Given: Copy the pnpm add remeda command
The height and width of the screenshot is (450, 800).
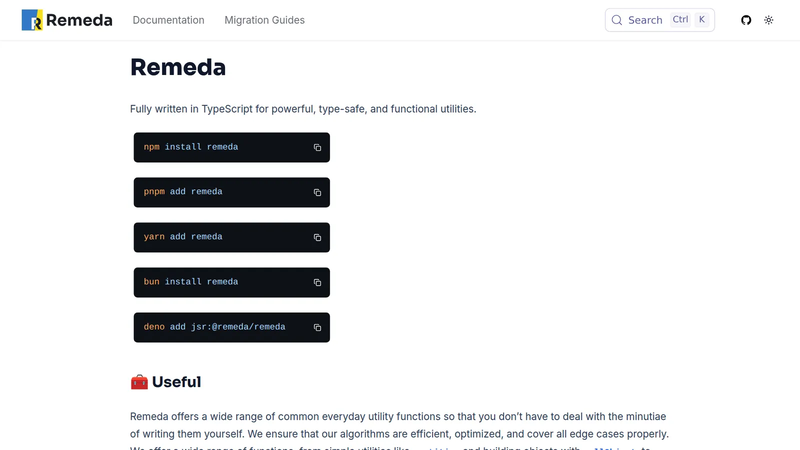Looking at the screenshot, I should pyautogui.click(x=317, y=192).
